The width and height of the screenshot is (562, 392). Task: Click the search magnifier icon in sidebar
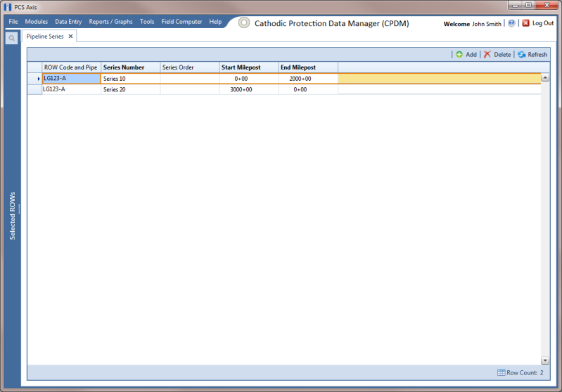pos(11,38)
